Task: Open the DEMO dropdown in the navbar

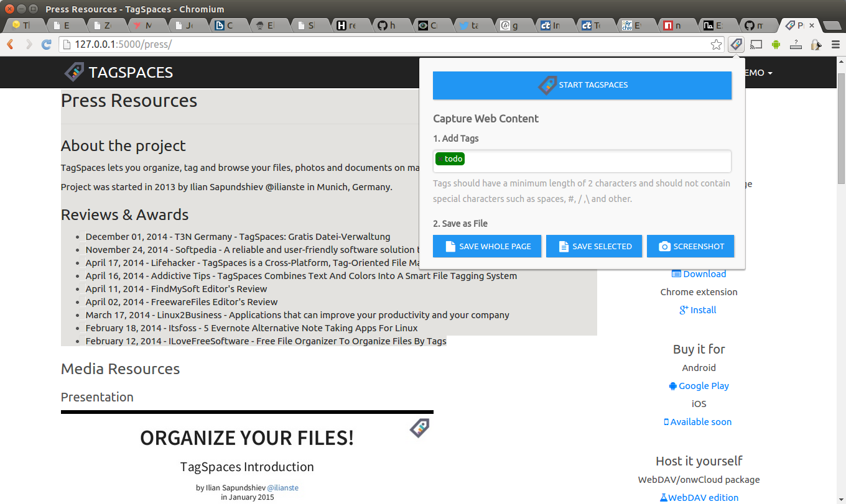Action: click(x=758, y=73)
